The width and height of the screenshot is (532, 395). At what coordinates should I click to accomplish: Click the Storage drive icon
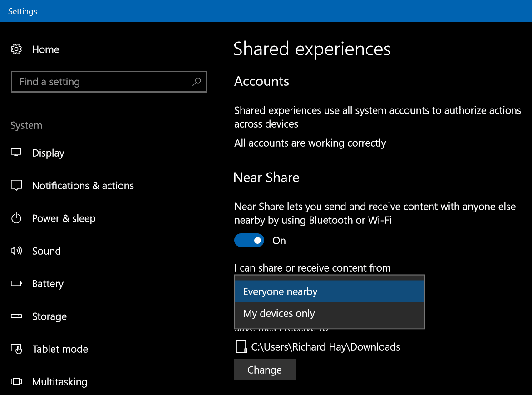pyautogui.click(x=16, y=316)
